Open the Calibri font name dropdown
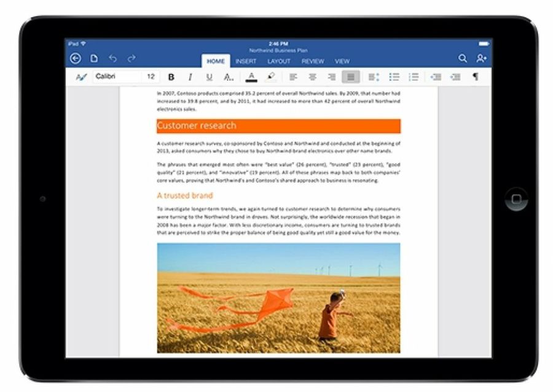This screenshot has height=392, width=553. pos(117,77)
